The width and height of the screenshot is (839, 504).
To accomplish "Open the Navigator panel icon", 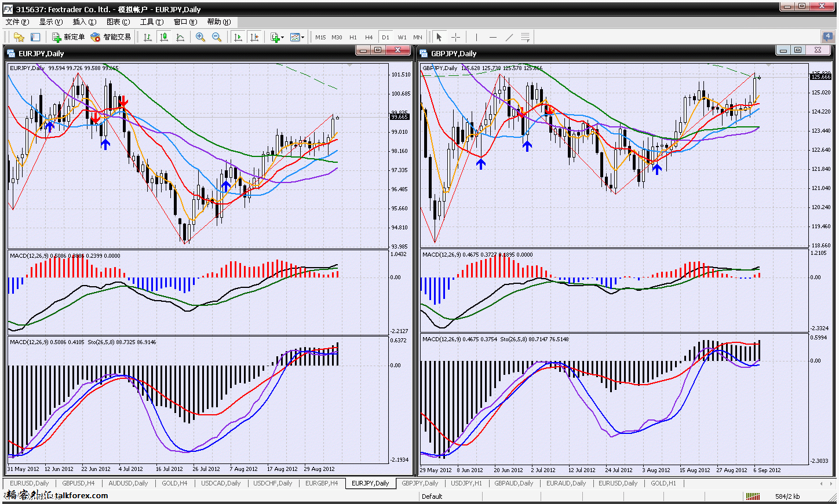I will point(35,37).
